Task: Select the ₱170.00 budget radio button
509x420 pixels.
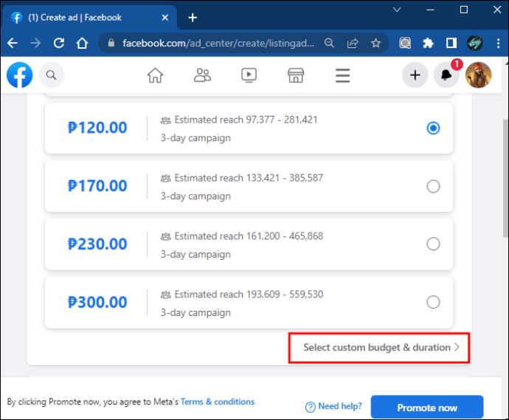Action: pyautogui.click(x=433, y=187)
